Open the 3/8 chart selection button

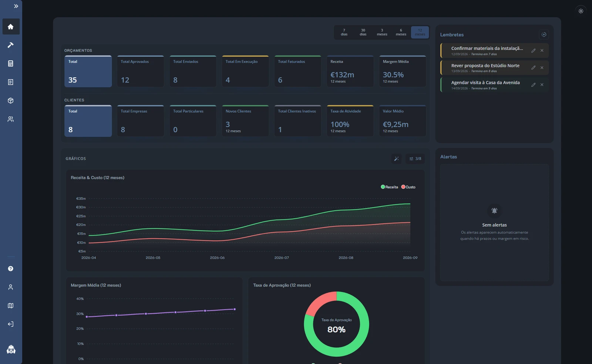[415, 159]
